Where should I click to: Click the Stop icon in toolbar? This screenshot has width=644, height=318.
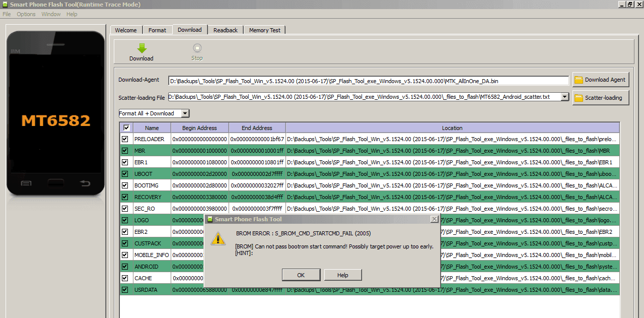pyautogui.click(x=197, y=48)
